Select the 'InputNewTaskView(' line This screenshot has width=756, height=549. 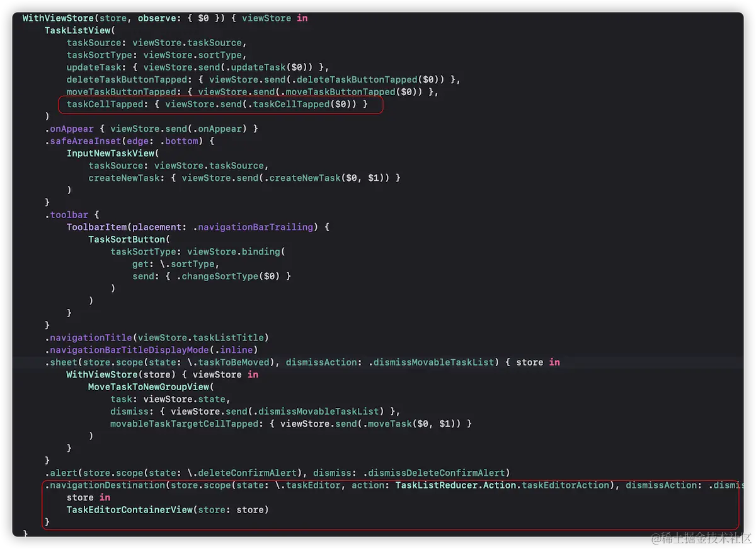click(x=113, y=153)
